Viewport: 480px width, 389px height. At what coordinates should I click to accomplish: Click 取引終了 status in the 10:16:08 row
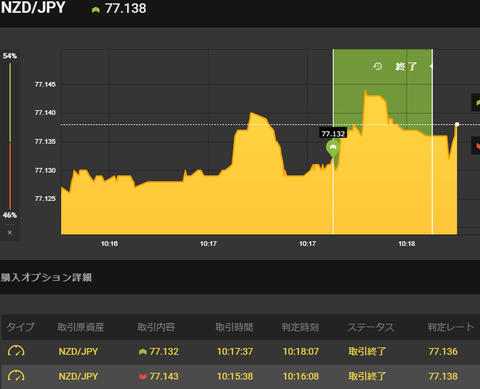[367, 376]
